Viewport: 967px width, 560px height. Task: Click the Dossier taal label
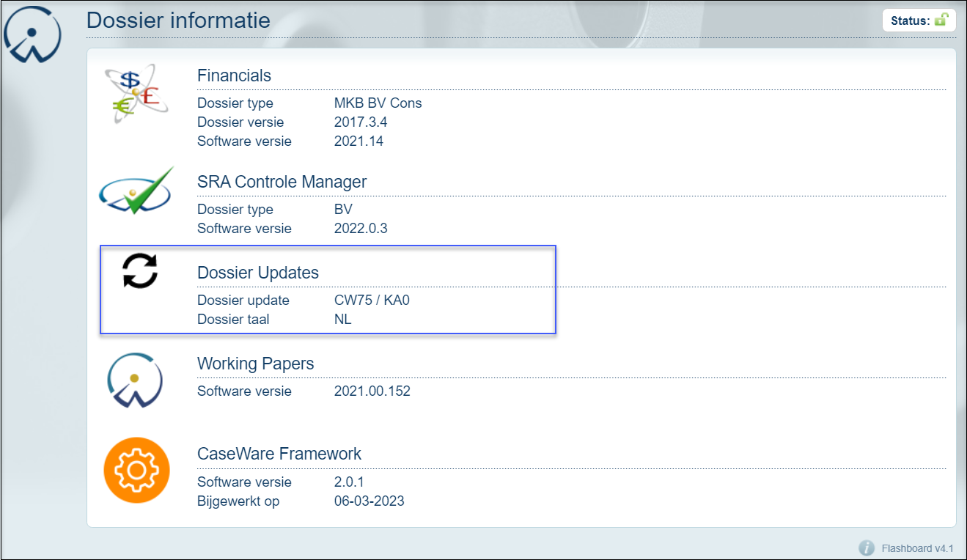(233, 320)
